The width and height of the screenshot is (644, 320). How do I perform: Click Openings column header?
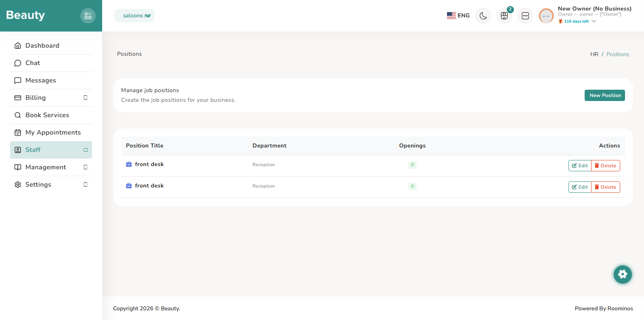coord(412,145)
